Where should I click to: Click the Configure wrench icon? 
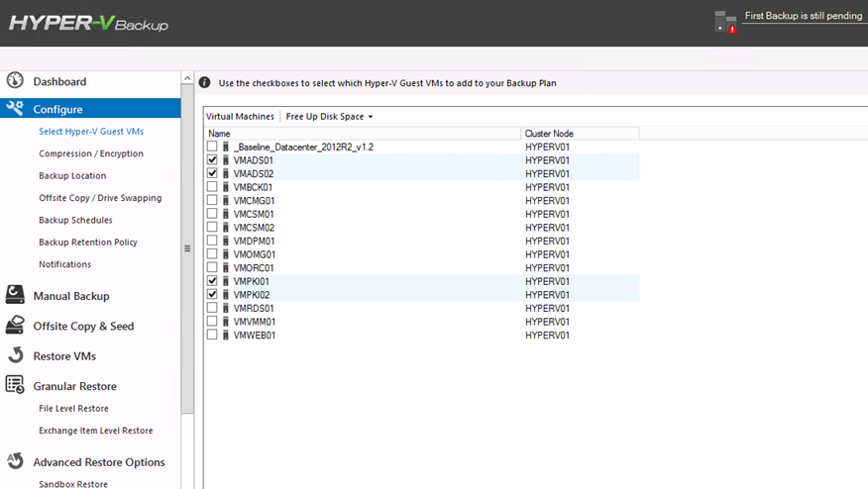coord(15,108)
